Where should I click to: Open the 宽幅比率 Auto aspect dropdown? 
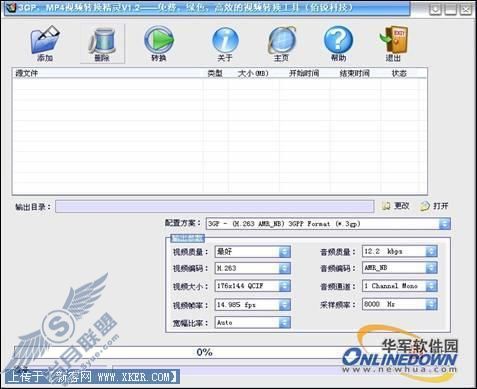pos(285,322)
